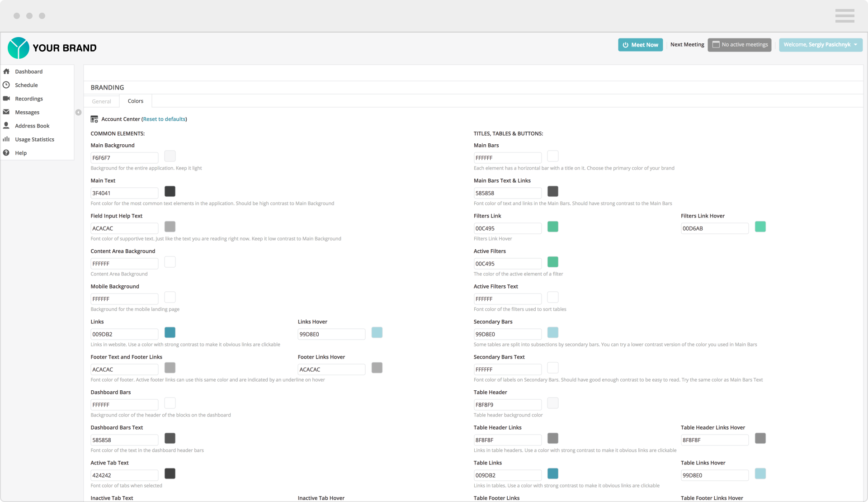Start a meeting with Meet Now
The height and width of the screenshot is (502, 868).
pyautogui.click(x=640, y=45)
